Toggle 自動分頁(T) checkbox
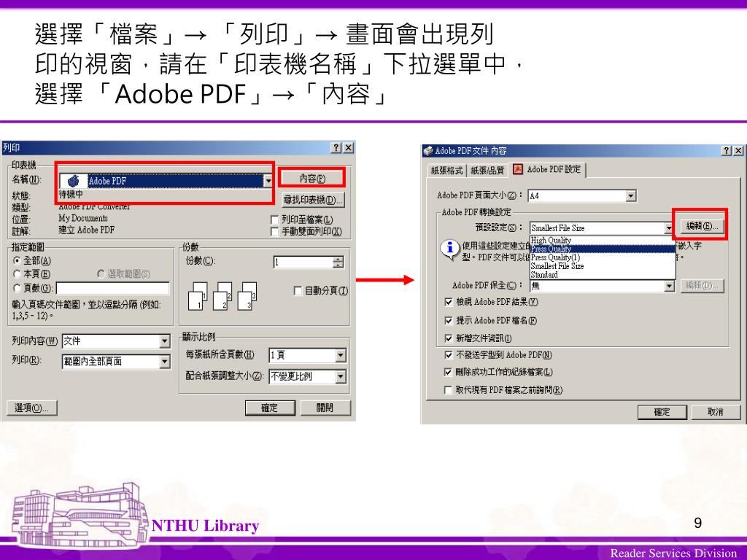The width and height of the screenshot is (747, 560). click(298, 290)
